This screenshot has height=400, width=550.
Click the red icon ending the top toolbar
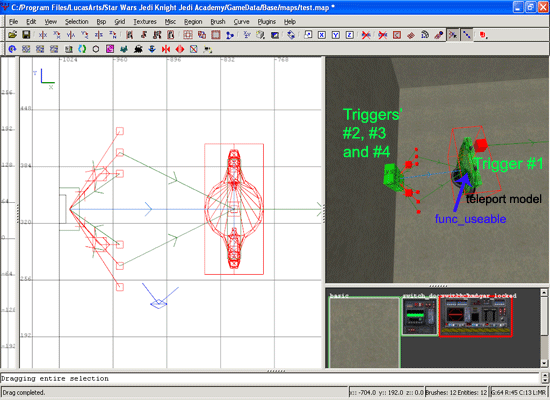483,35
